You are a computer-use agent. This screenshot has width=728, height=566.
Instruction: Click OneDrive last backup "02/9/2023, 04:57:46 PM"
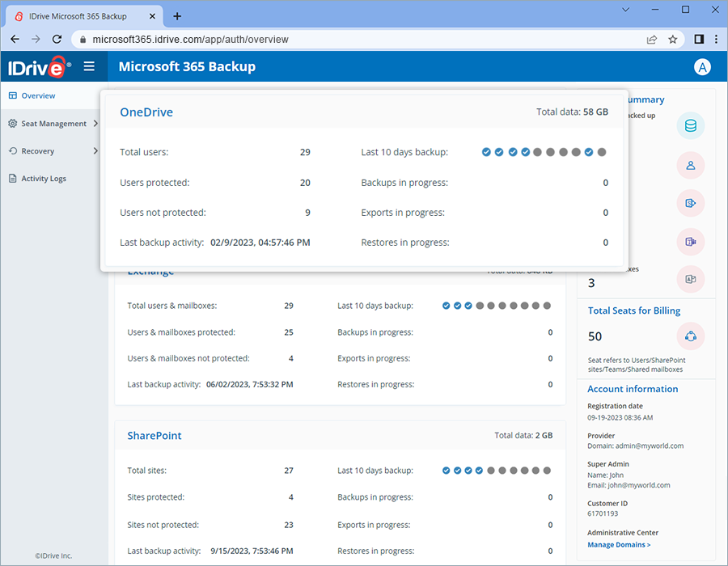260,243
